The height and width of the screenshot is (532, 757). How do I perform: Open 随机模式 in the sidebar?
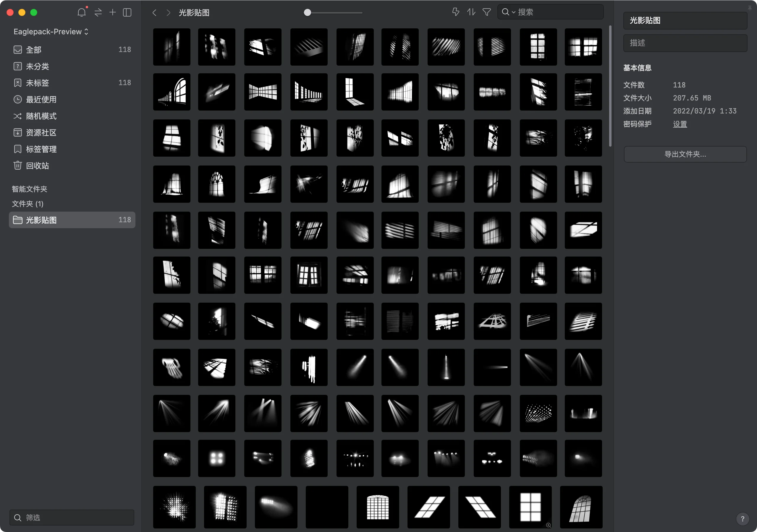coord(72,116)
